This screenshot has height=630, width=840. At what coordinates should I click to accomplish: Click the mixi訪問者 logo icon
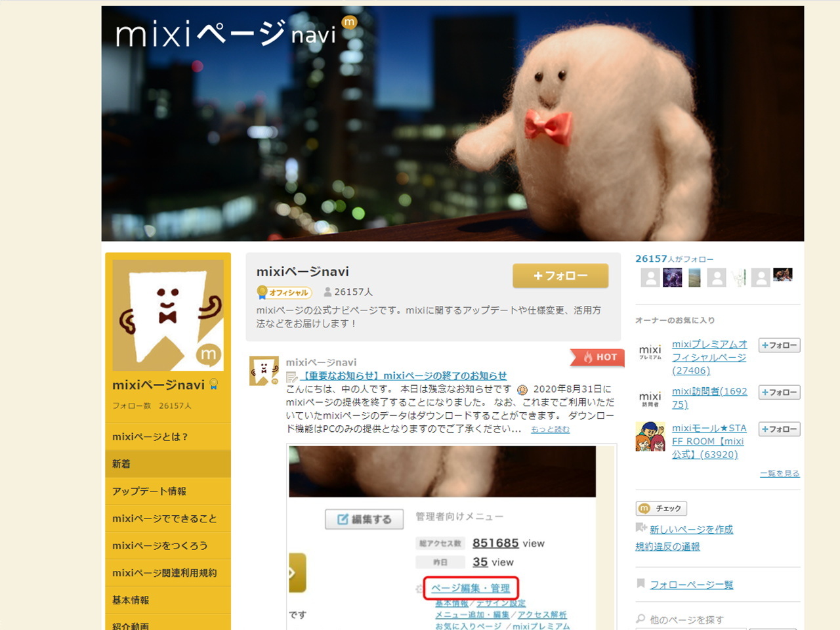coord(650,398)
